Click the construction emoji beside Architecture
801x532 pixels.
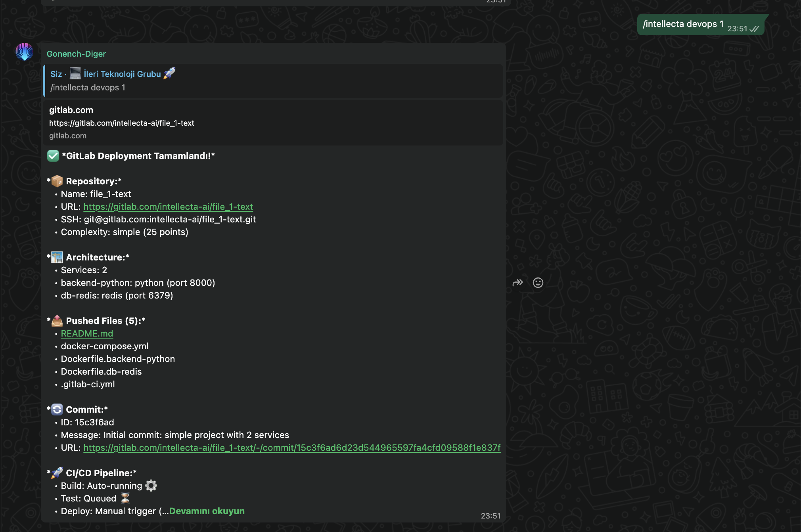(57, 257)
